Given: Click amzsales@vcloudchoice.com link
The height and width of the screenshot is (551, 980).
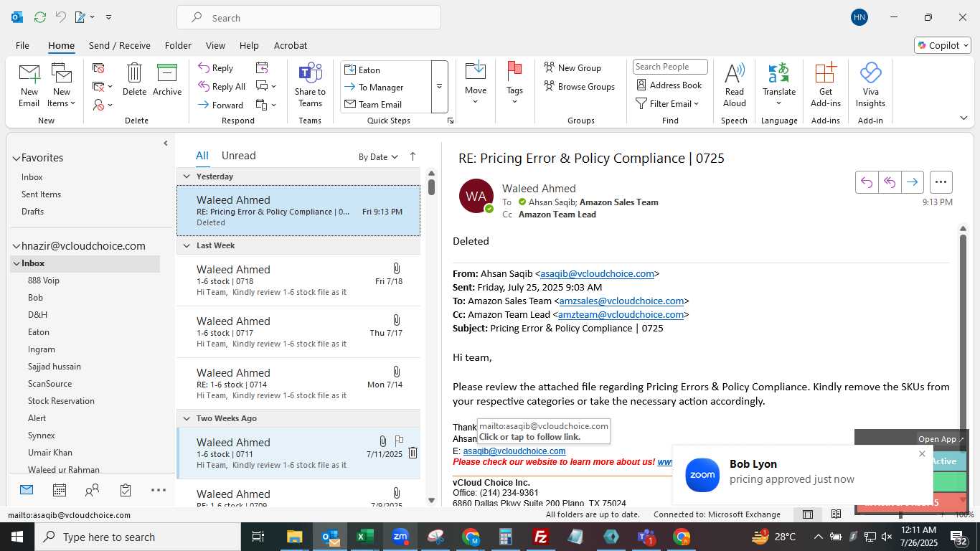Looking at the screenshot, I should point(621,301).
